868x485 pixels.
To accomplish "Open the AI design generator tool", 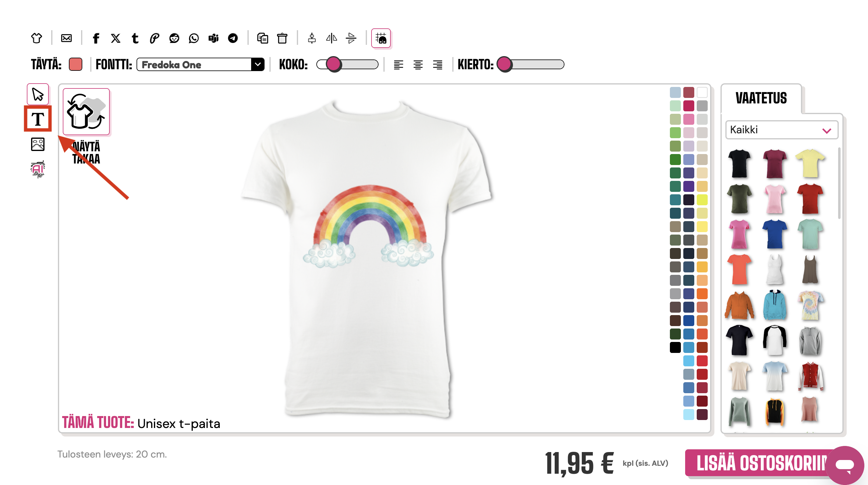I will click(37, 169).
